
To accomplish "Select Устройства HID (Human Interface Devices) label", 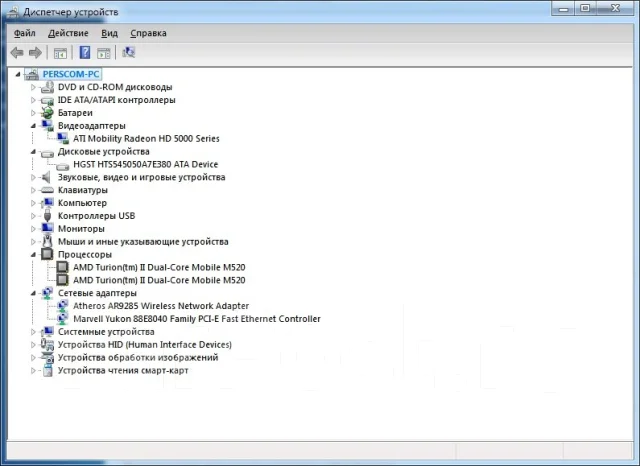I will coord(145,345).
